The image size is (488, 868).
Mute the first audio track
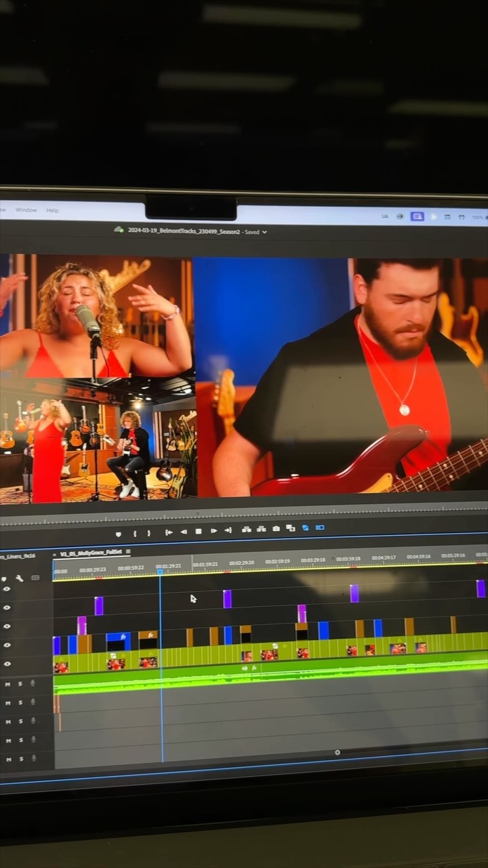coord(7,684)
